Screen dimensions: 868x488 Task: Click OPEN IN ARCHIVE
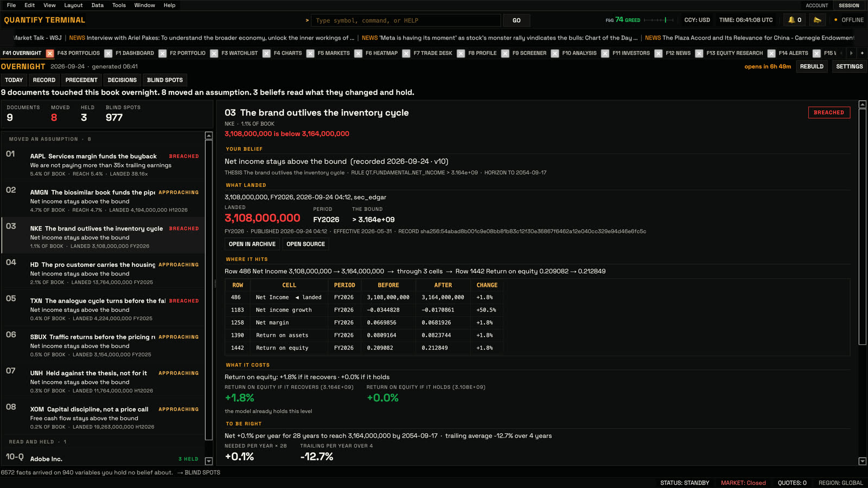[252, 245]
